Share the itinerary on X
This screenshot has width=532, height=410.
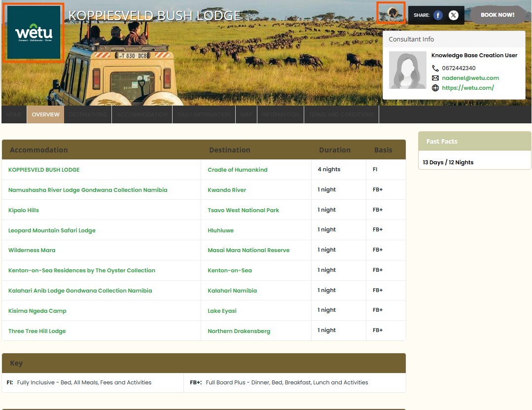[453, 15]
